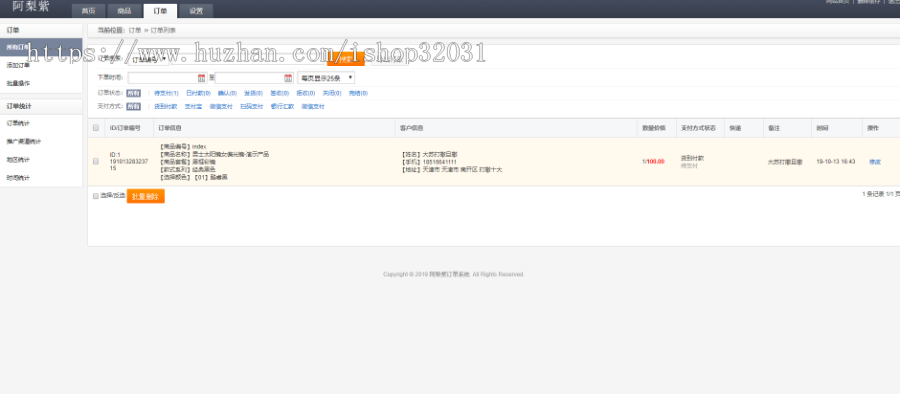Click the ID/订单编号 column header

125,128
